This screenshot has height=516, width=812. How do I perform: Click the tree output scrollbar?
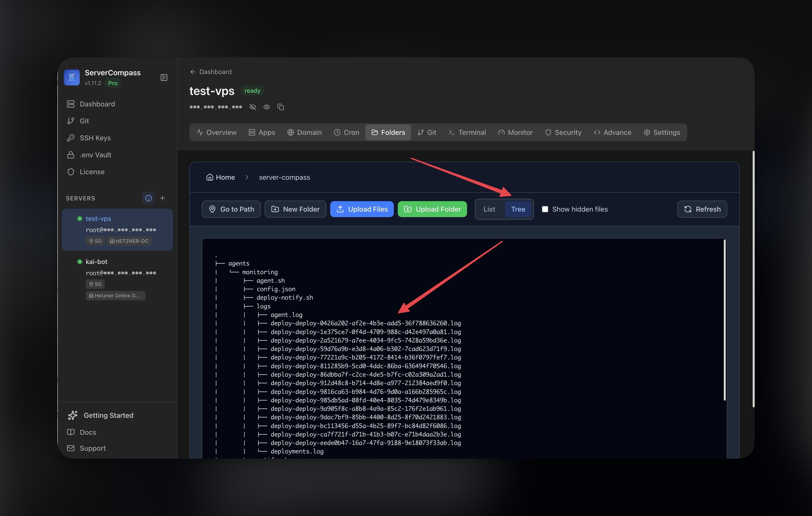tap(724, 320)
